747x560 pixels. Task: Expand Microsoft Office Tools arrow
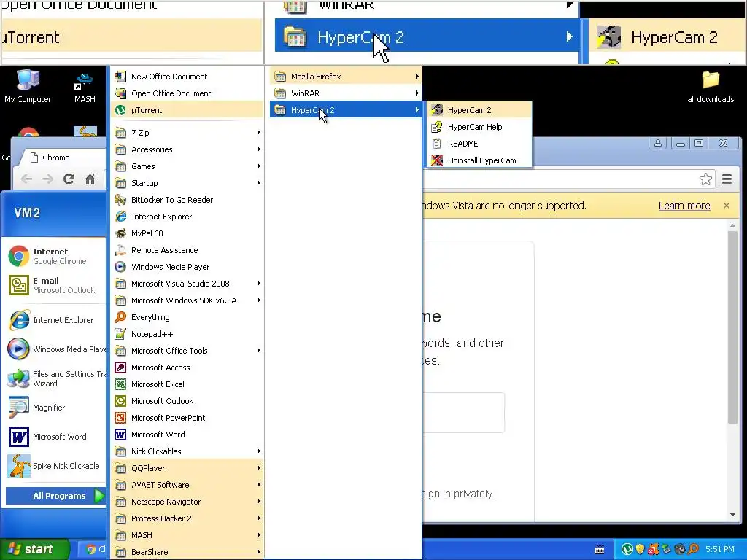click(x=259, y=351)
